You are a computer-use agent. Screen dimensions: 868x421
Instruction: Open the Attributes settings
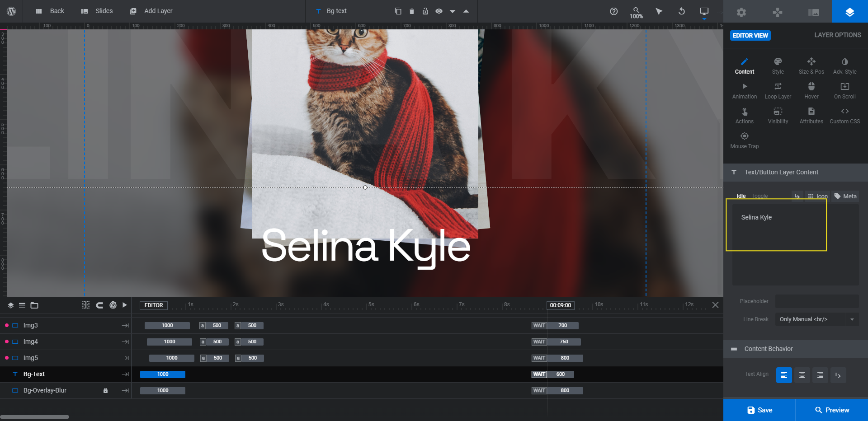(x=811, y=116)
